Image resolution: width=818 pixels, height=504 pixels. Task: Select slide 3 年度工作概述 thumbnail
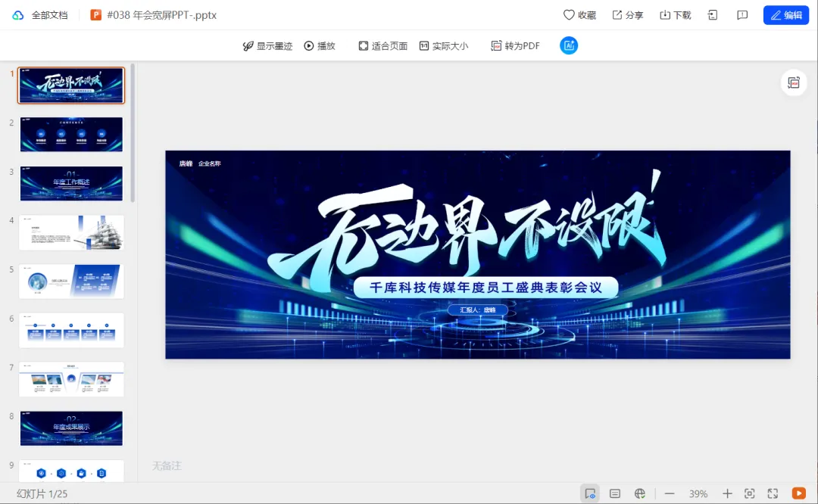coord(71,183)
